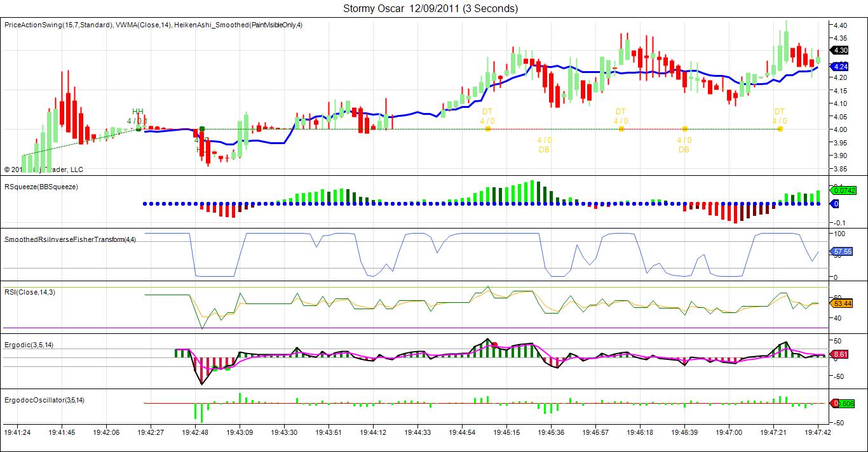Click the red signal dot on the Ergodic peak

[x=494, y=345]
